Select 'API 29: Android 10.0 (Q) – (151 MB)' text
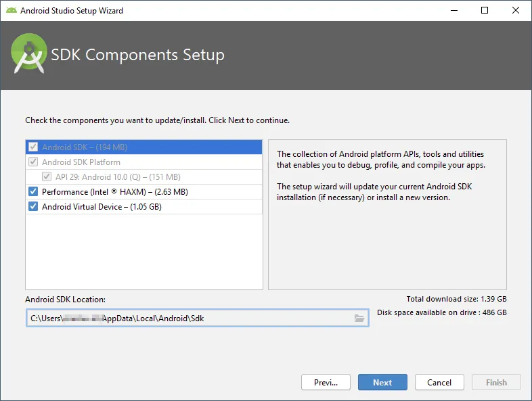This screenshot has height=401, width=532. [x=118, y=177]
